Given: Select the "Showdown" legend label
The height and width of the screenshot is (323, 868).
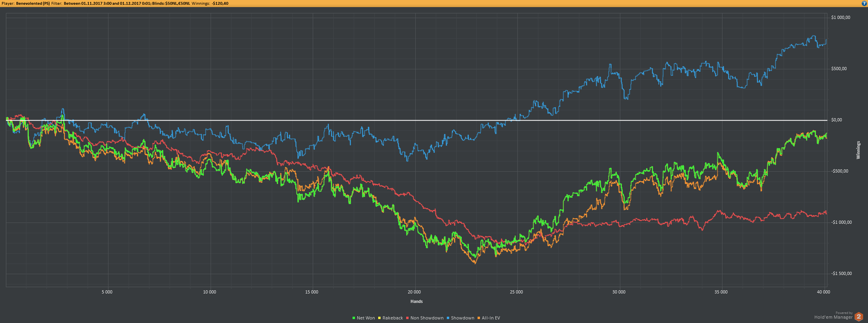Looking at the screenshot, I should point(463,318).
